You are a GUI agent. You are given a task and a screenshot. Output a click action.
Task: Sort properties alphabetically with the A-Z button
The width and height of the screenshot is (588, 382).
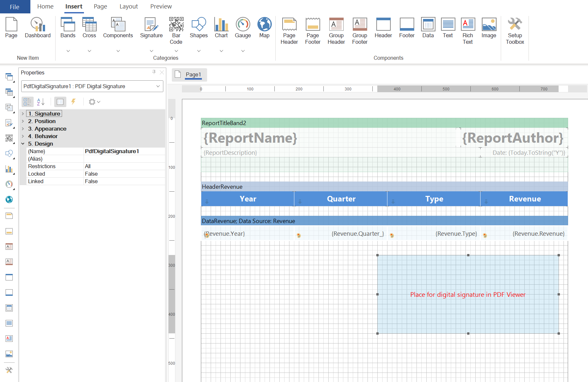pyautogui.click(x=41, y=102)
